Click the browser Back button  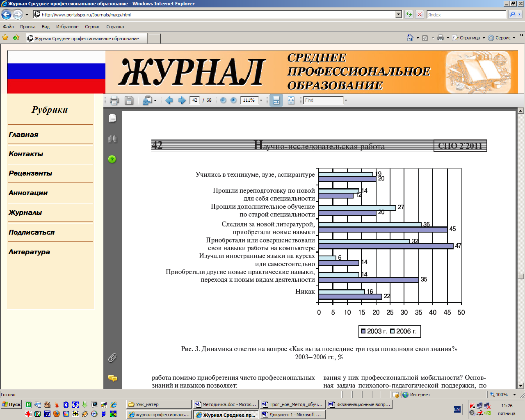[6, 14]
